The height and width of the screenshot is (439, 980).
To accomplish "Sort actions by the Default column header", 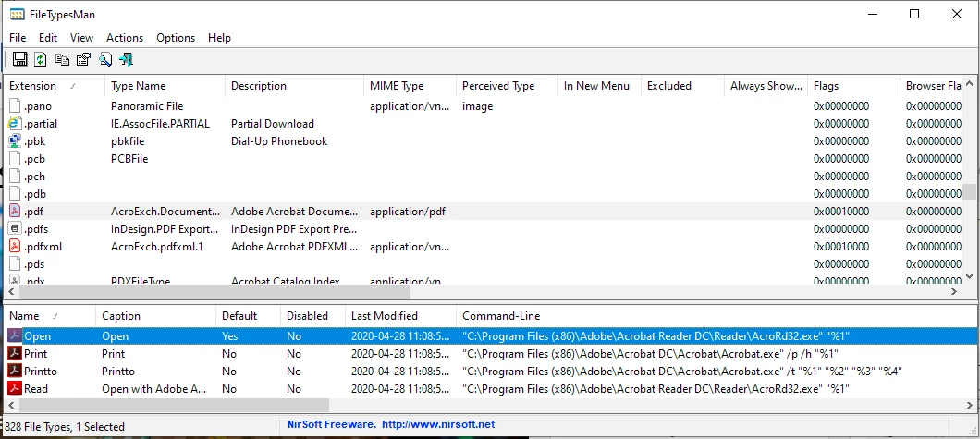I will point(248,316).
